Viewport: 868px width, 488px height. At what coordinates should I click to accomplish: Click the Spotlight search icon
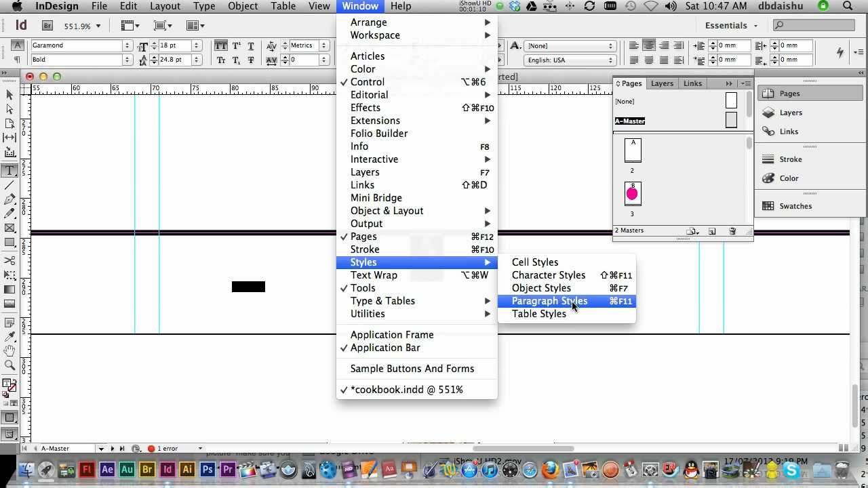[848, 6]
